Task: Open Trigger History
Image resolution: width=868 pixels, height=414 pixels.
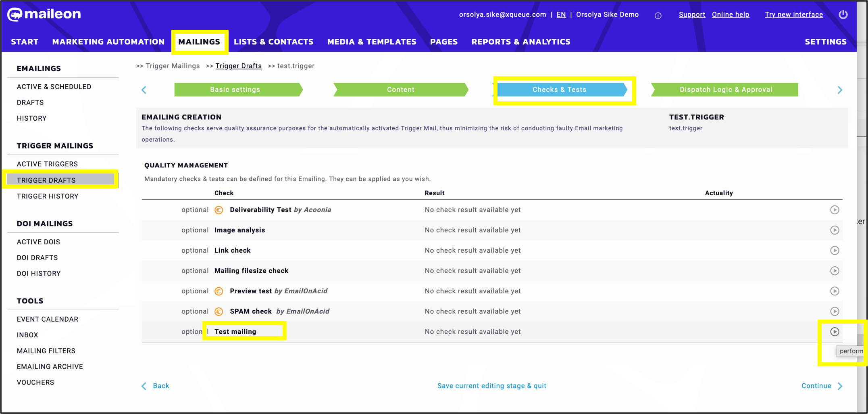Action: point(48,196)
